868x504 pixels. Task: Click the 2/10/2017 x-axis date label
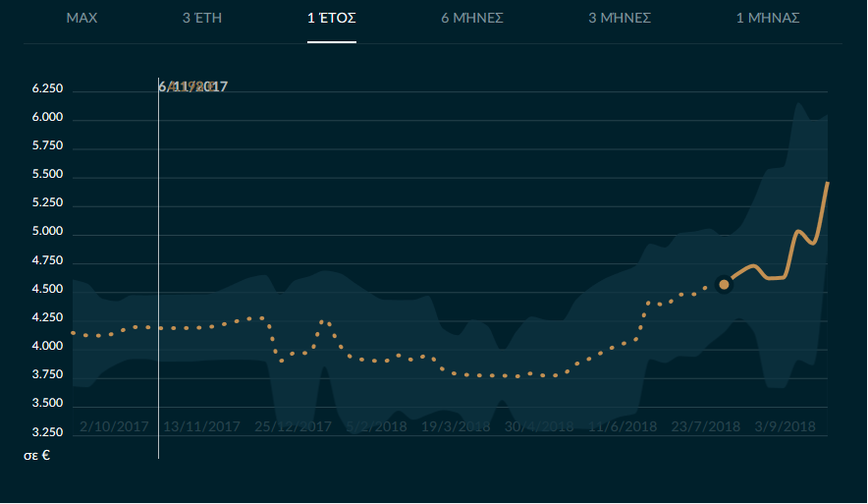(112, 427)
